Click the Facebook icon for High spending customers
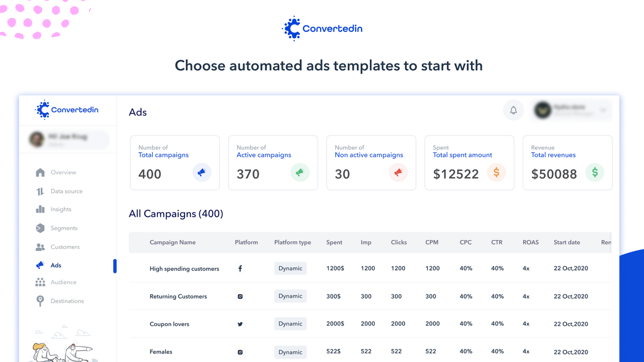The image size is (644, 362). (x=240, y=268)
